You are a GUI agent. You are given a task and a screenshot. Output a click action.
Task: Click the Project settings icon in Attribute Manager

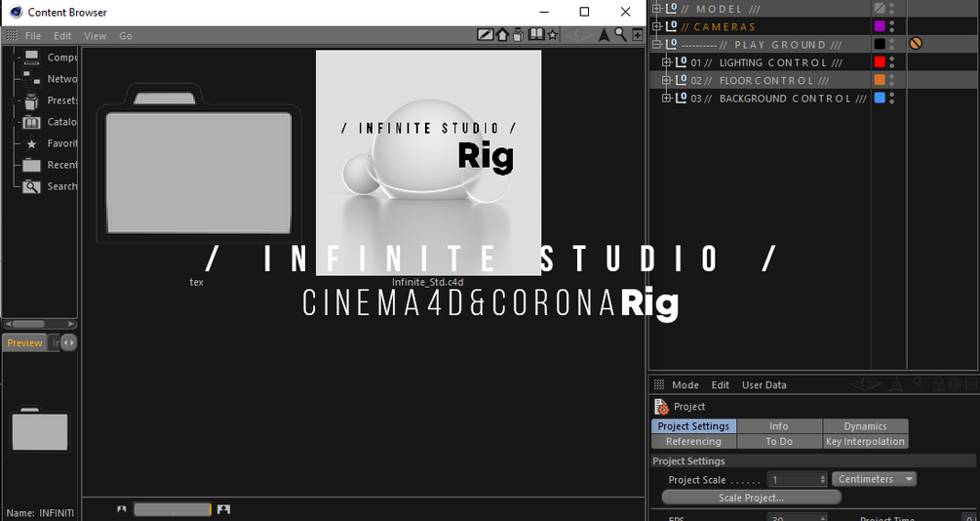(x=661, y=407)
